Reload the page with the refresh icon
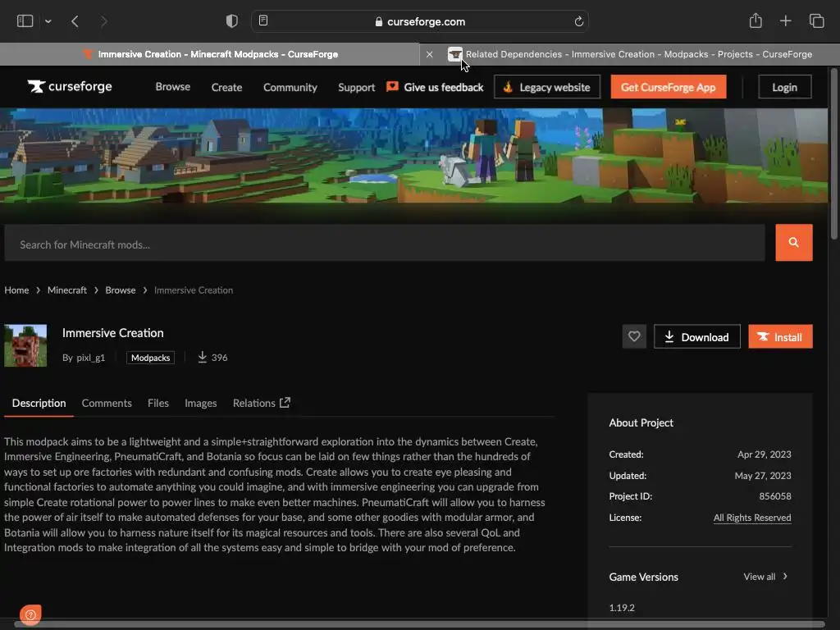This screenshot has height=630, width=840. pos(578,21)
